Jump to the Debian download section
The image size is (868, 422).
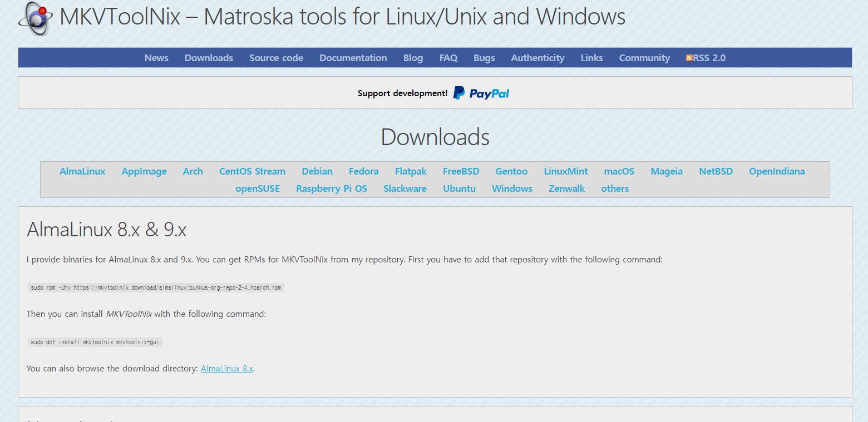click(x=317, y=171)
